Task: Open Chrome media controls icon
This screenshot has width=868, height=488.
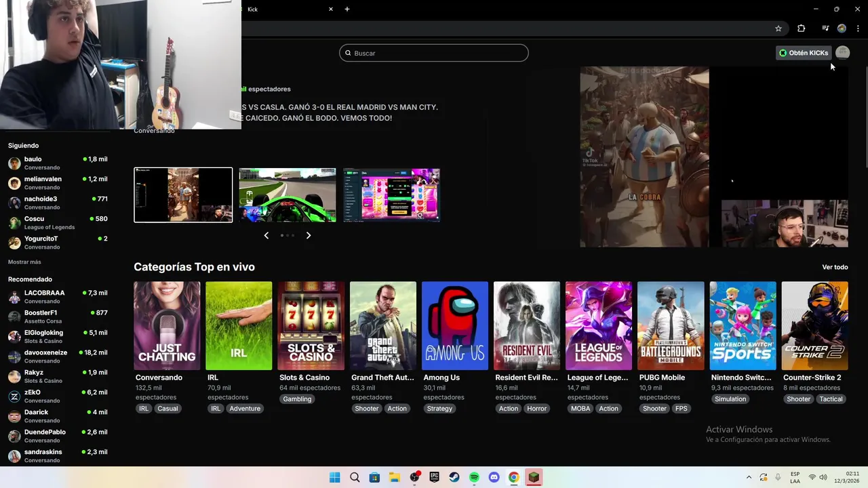Action: coord(825,28)
